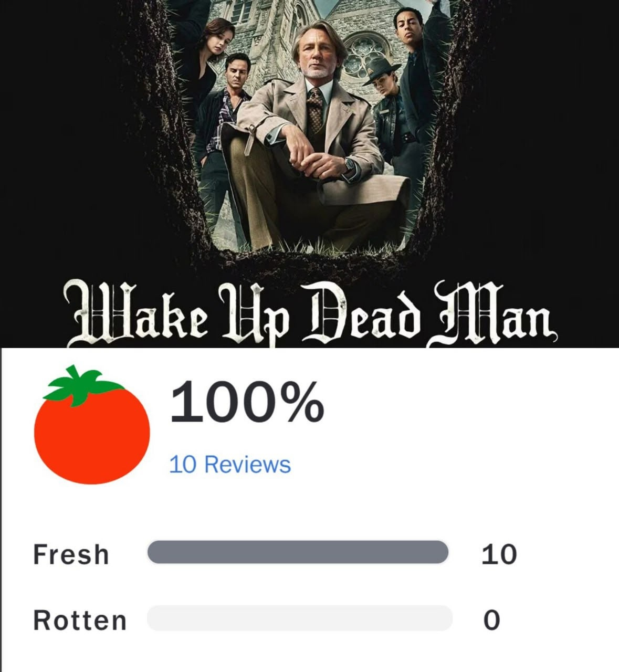This screenshot has width=619, height=672.
Task: Click the Rotten label
Action: click(80, 621)
